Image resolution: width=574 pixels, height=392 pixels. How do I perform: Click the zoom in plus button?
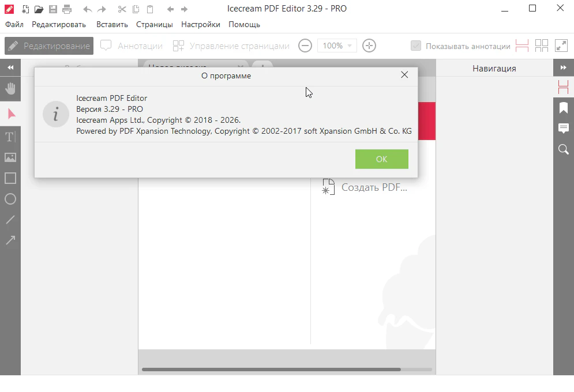tap(369, 46)
